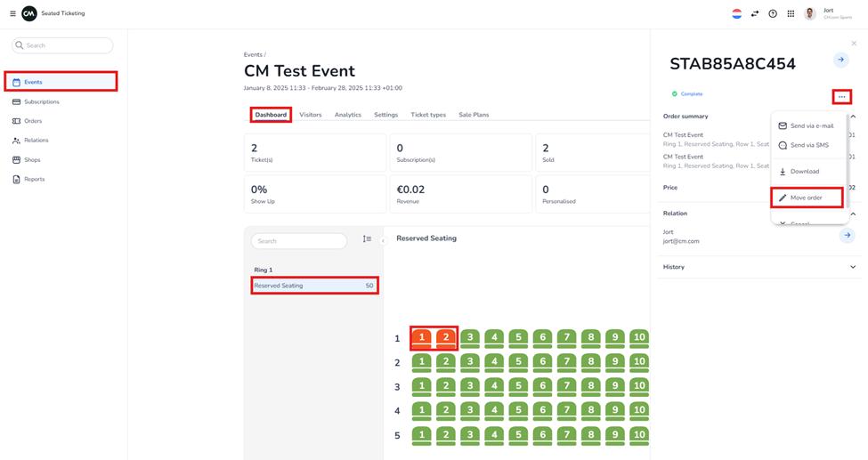
Task: Switch to the Visitors tab
Action: pyautogui.click(x=310, y=115)
